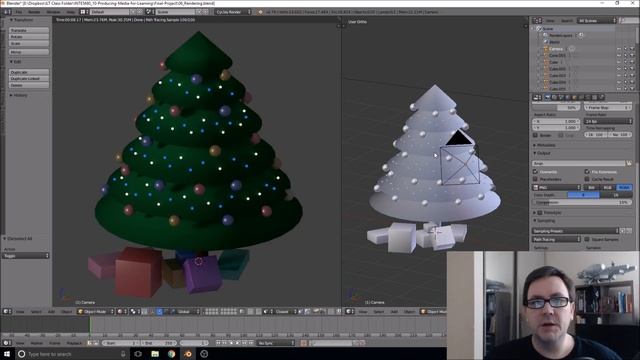Collapse the Output panel
This screenshot has height=360, width=640.
click(542, 153)
